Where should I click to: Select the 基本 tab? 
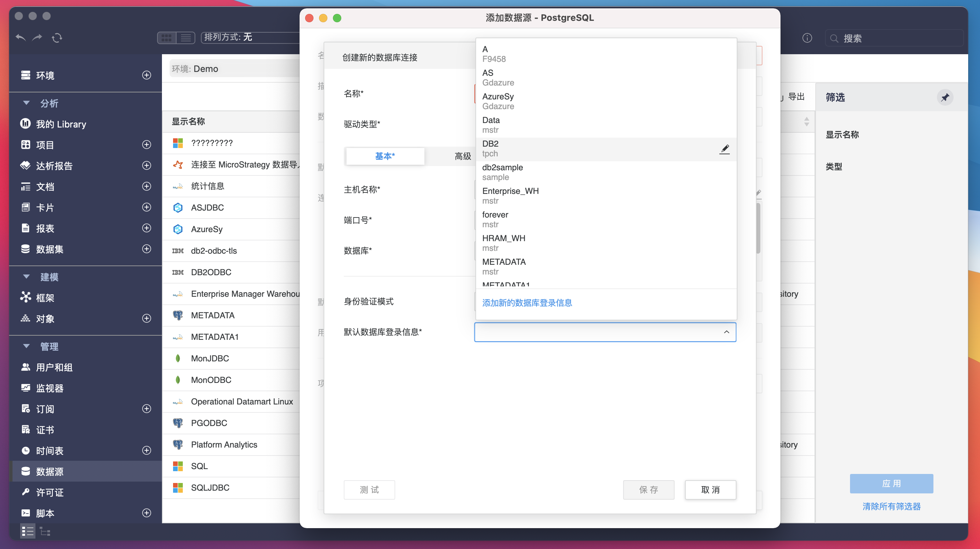pyautogui.click(x=385, y=156)
